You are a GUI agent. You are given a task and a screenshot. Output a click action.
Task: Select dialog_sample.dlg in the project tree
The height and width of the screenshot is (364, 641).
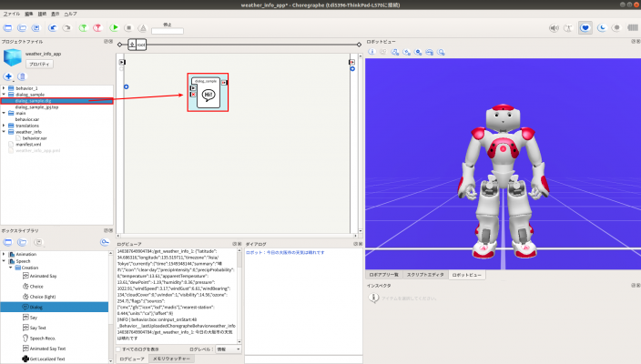click(x=35, y=100)
